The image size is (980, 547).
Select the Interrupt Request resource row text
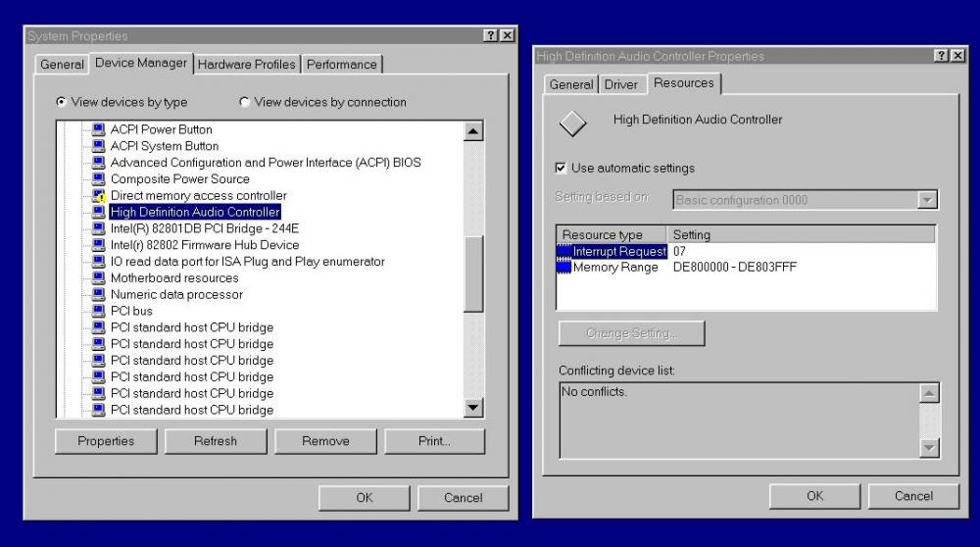click(619, 251)
